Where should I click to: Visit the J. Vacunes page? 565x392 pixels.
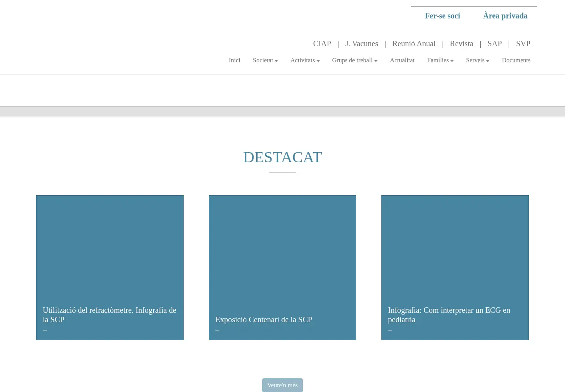click(362, 44)
